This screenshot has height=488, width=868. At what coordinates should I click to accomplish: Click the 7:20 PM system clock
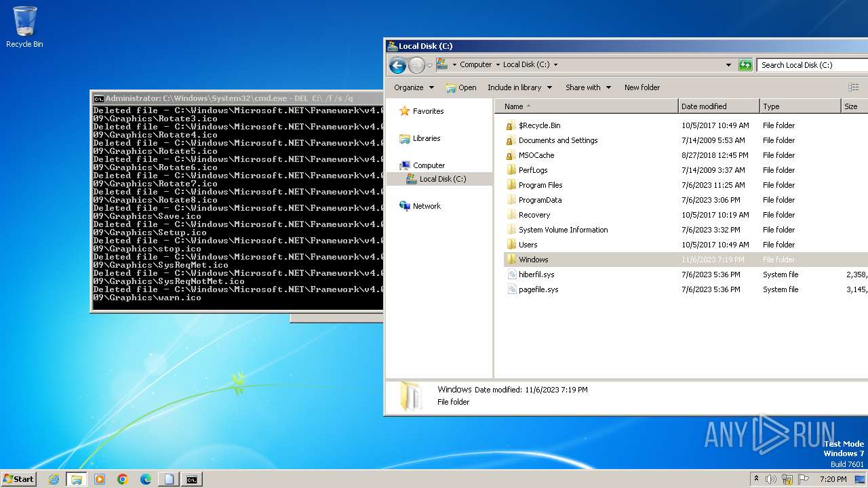click(833, 479)
